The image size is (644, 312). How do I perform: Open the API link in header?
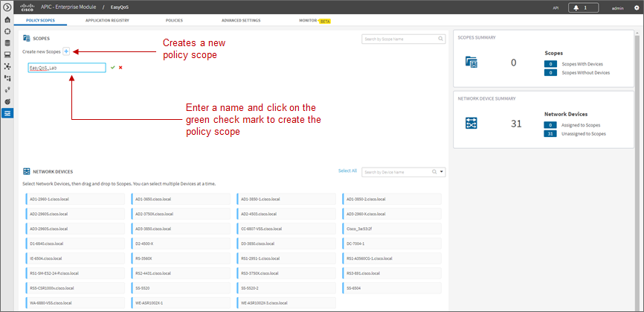[556, 7]
